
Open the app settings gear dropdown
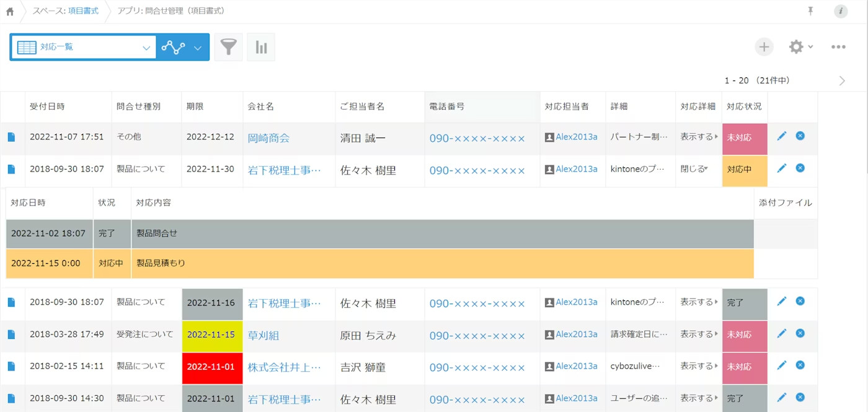800,47
